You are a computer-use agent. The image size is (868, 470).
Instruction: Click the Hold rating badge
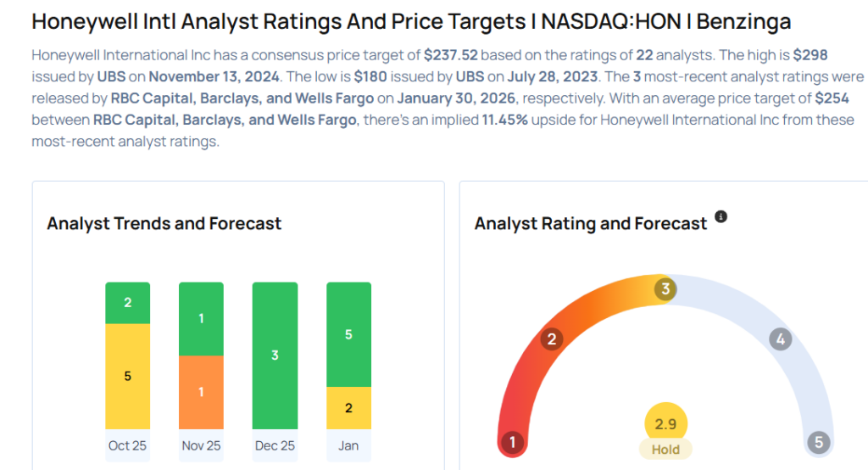pos(665,450)
